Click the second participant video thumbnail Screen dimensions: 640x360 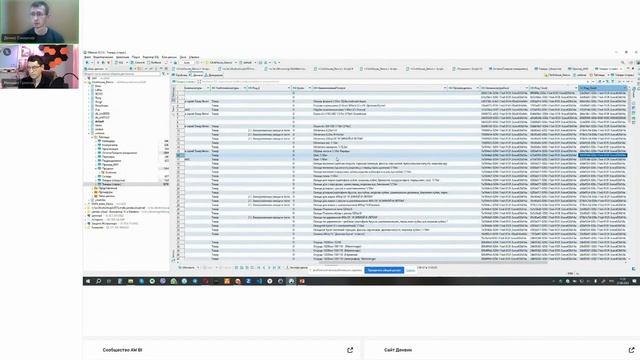coord(40,67)
